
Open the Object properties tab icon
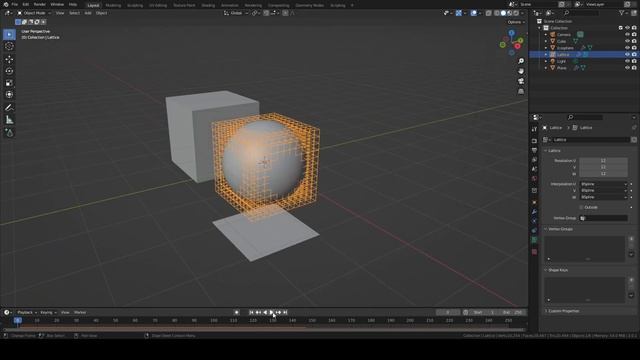534,202
